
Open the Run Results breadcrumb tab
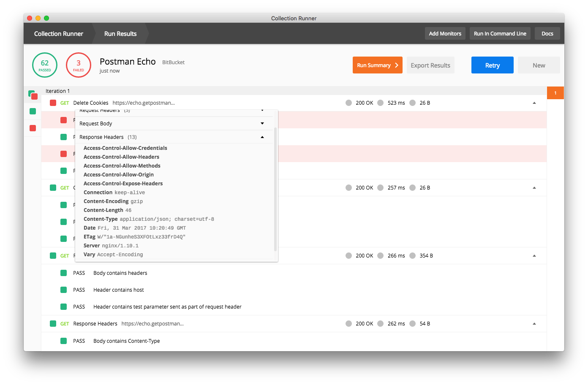point(120,34)
